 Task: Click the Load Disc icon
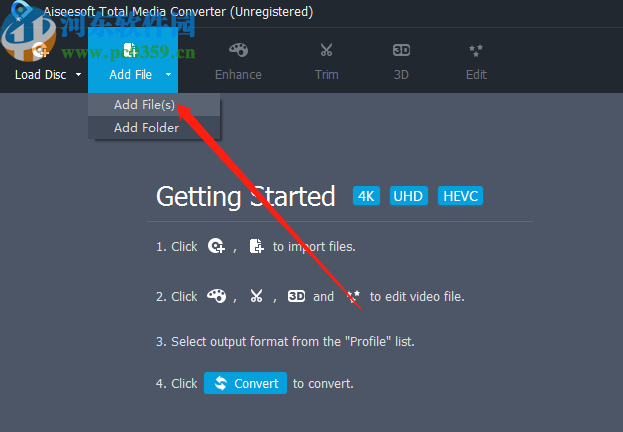40,50
